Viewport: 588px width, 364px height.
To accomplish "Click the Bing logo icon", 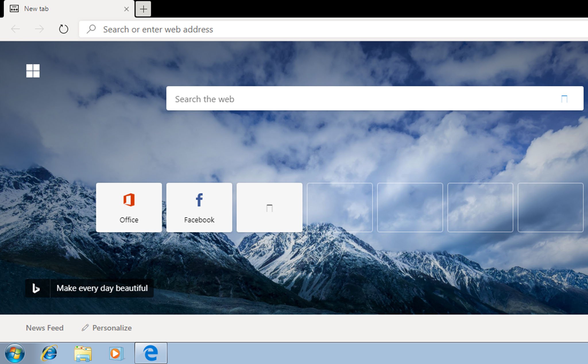I will [36, 288].
